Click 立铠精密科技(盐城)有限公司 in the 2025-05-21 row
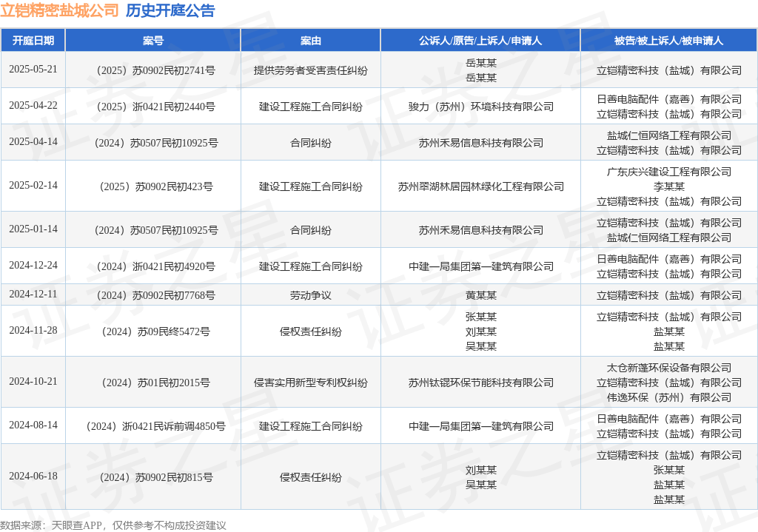Screen dimensions: 758x532 point(669,70)
